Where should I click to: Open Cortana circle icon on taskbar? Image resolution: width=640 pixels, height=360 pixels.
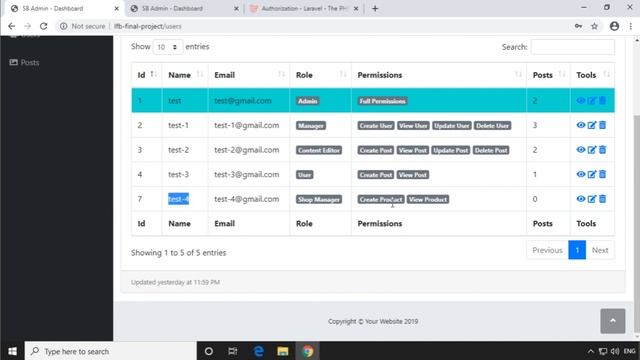click(x=209, y=351)
